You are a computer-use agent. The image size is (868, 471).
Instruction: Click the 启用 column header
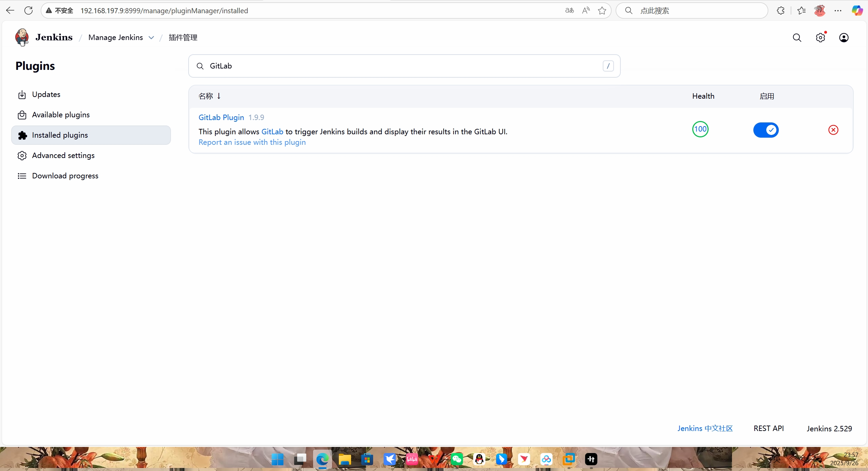click(767, 96)
